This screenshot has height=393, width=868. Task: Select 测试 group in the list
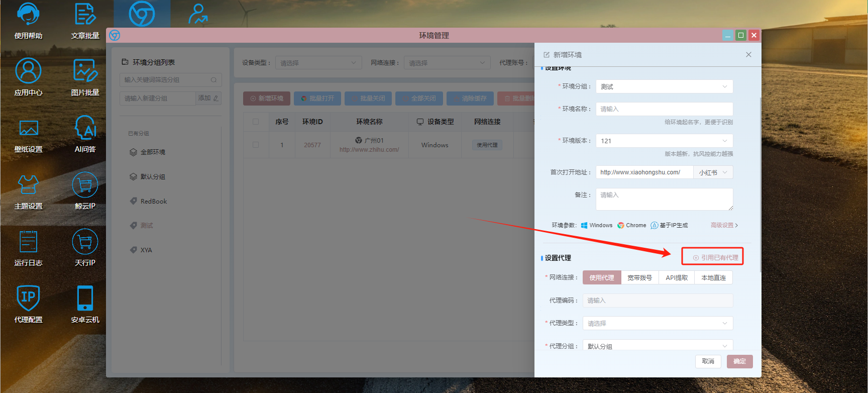coord(146,226)
